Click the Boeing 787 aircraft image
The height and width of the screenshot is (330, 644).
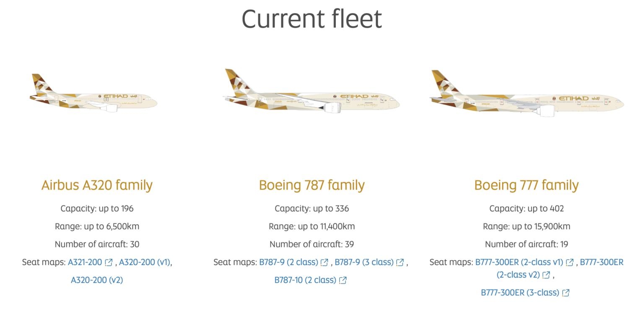coord(311,92)
